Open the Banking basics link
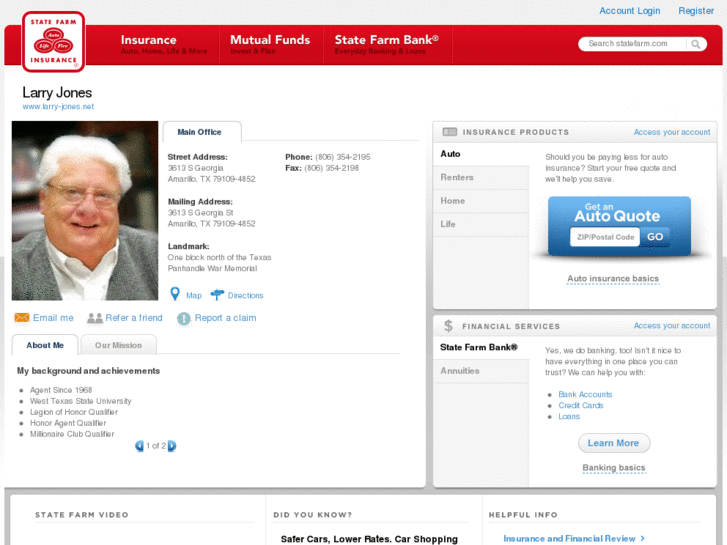727x545 pixels. click(613, 468)
